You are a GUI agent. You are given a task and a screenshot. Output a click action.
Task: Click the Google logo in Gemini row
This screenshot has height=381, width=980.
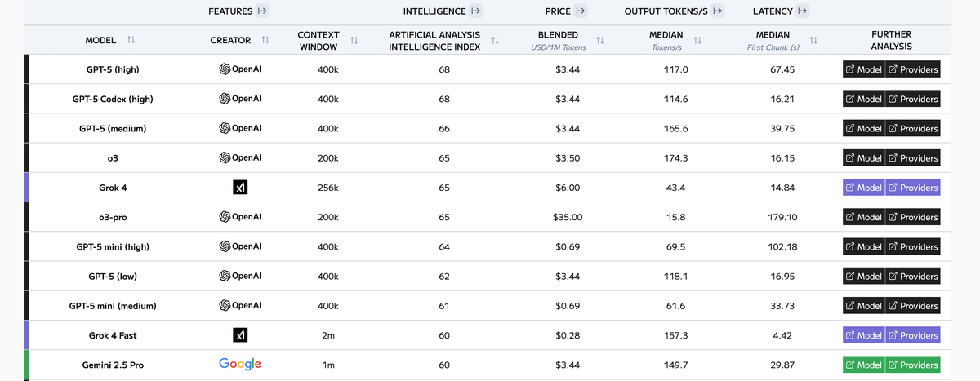[x=240, y=365]
